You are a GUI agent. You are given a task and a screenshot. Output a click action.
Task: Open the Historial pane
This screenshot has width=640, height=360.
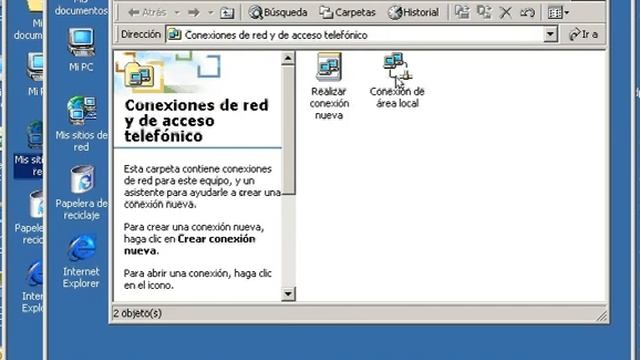pyautogui.click(x=413, y=13)
